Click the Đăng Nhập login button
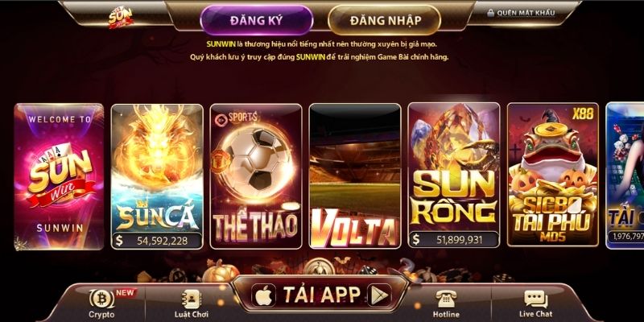This screenshot has width=644, height=322. pyautogui.click(x=385, y=20)
